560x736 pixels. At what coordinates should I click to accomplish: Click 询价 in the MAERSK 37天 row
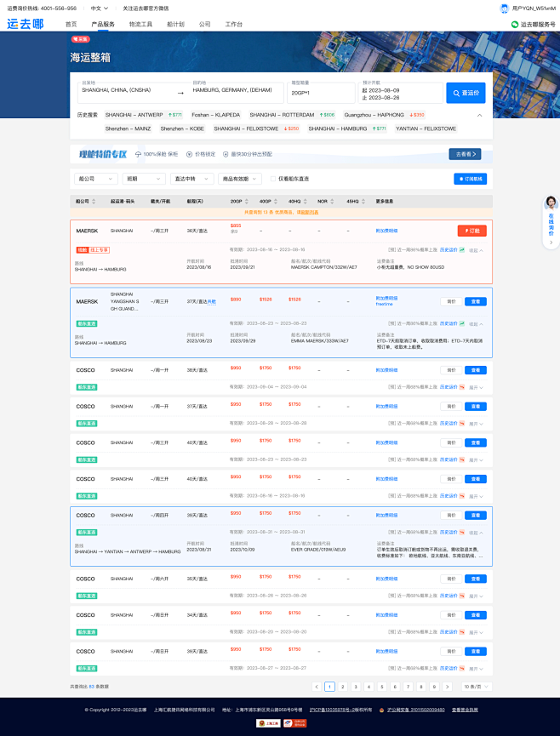point(451,302)
